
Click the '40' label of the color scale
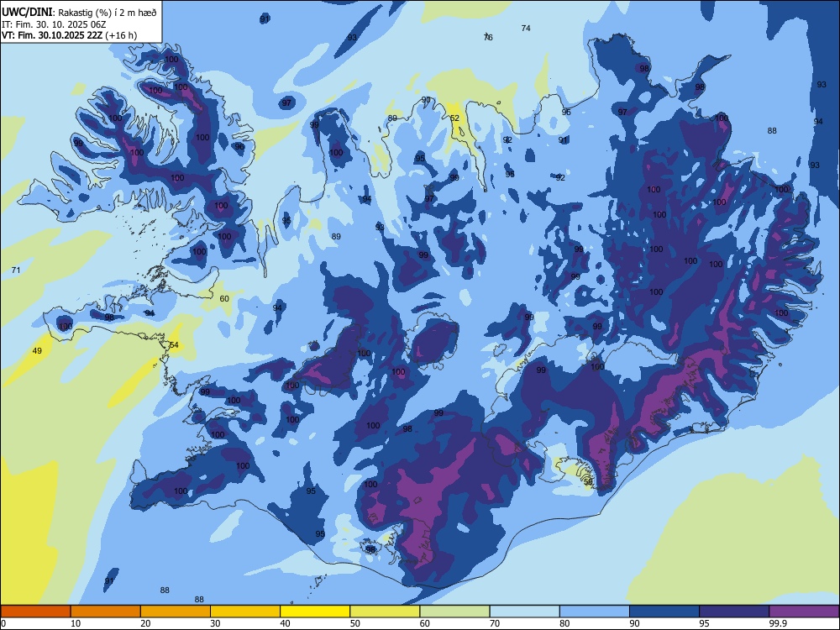286,623
